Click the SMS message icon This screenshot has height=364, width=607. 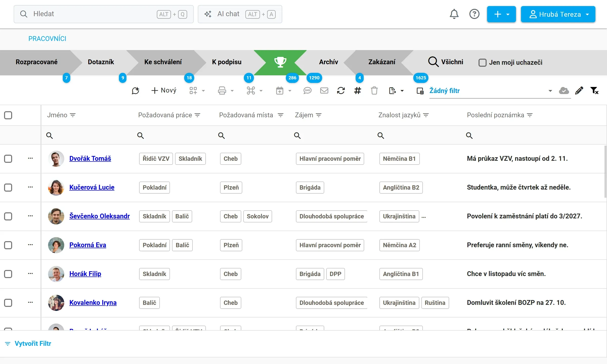(x=307, y=90)
